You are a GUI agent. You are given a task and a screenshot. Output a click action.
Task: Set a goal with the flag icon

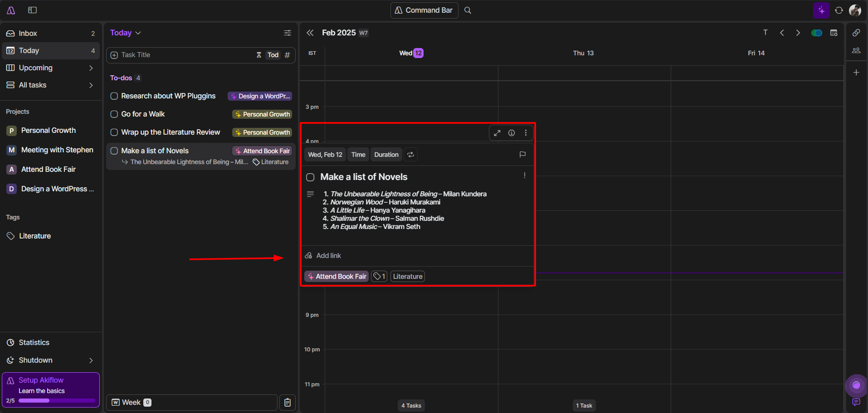(x=522, y=155)
